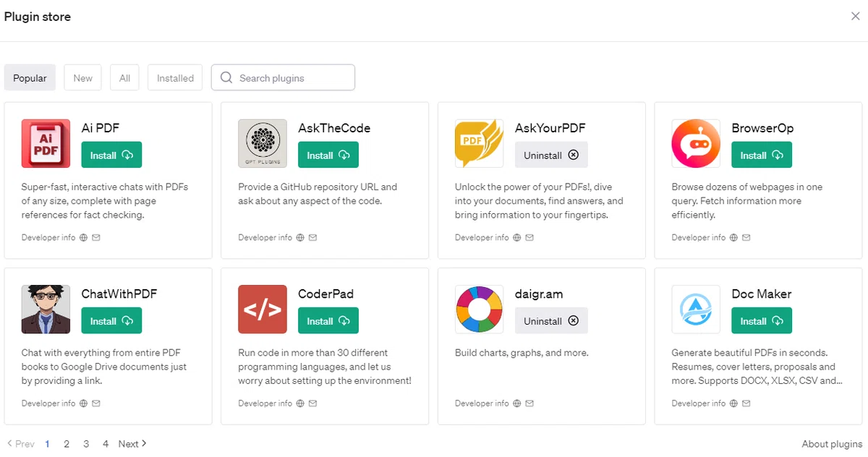Click the Doc Maker title text
The width and height of the screenshot is (868, 457).
(x=762, y=294)
